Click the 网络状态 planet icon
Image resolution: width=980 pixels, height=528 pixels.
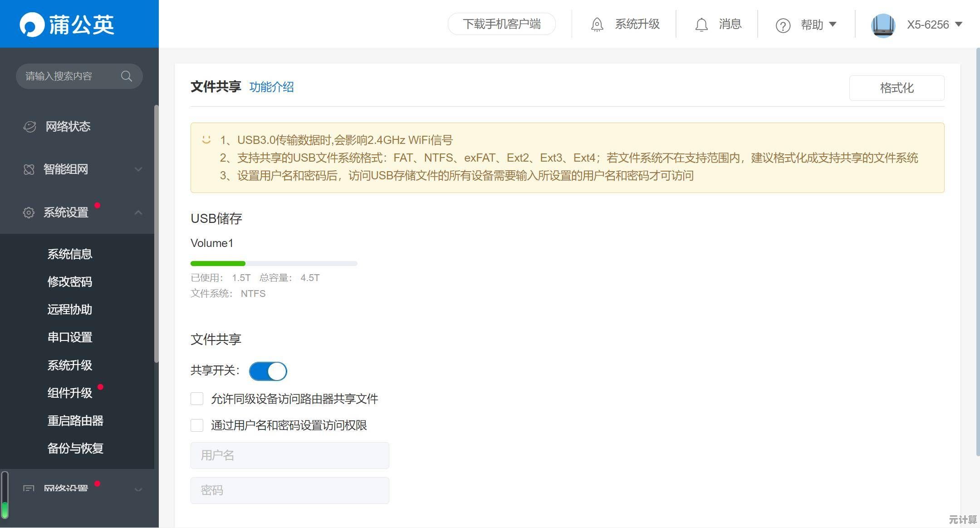pos(29,127)
